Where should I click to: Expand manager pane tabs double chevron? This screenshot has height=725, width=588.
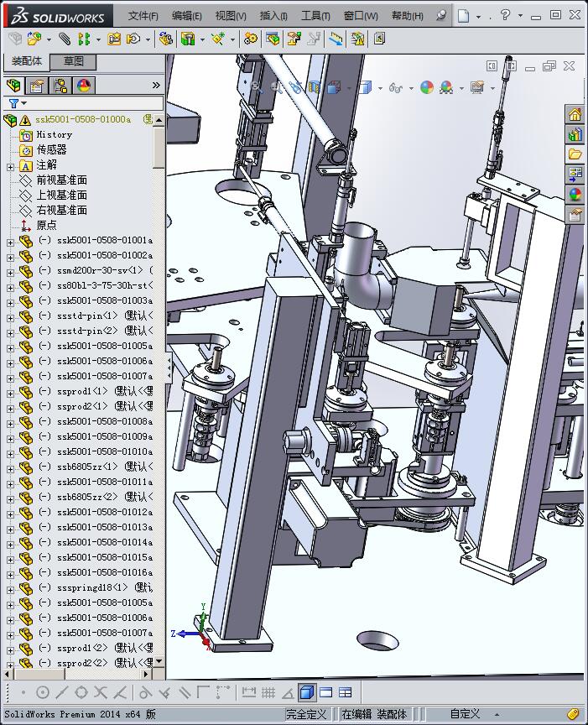[x=156, y=85]
